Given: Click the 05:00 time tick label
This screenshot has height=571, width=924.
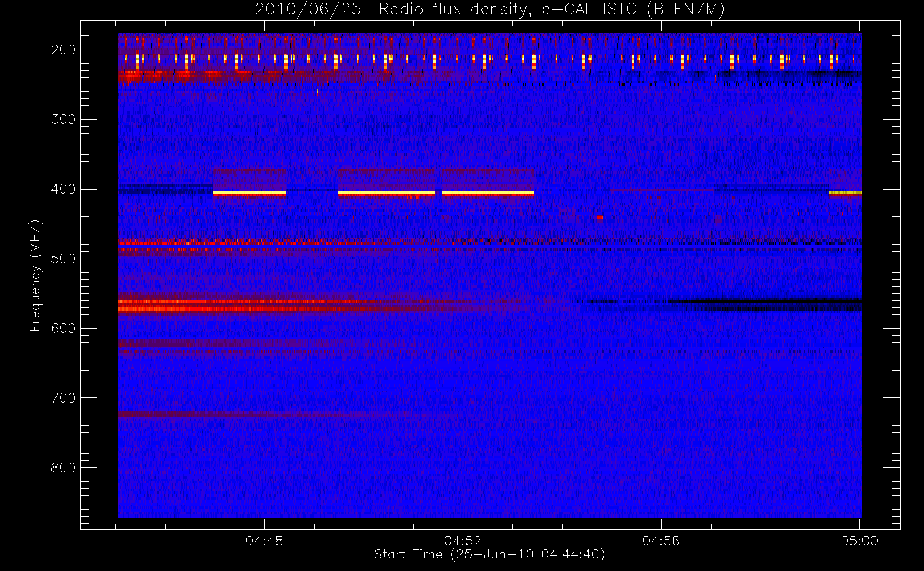Looking at the screenshot, I should (x=859, y=541).
